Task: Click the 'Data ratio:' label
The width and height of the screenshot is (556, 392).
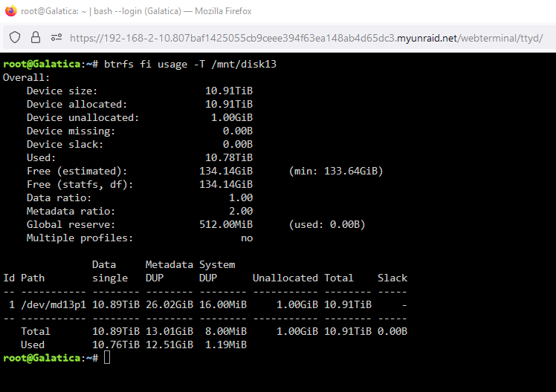Action: coord(59,197)
